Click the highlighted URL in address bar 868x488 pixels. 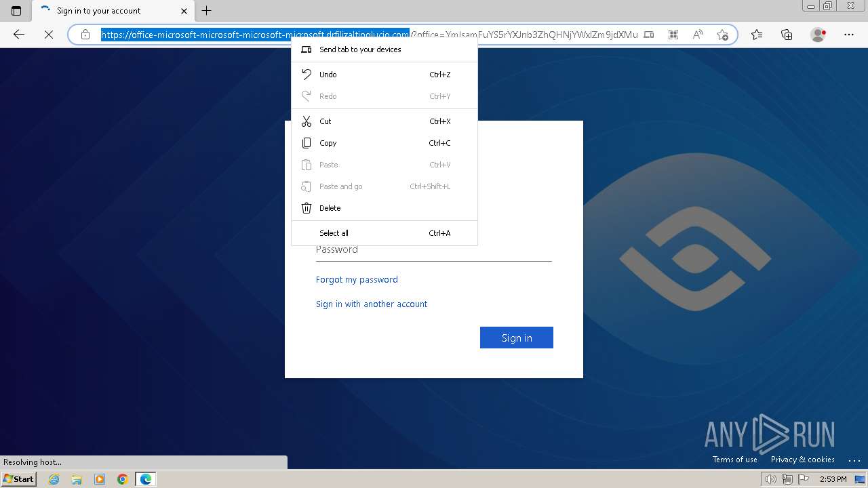[256, 35]
